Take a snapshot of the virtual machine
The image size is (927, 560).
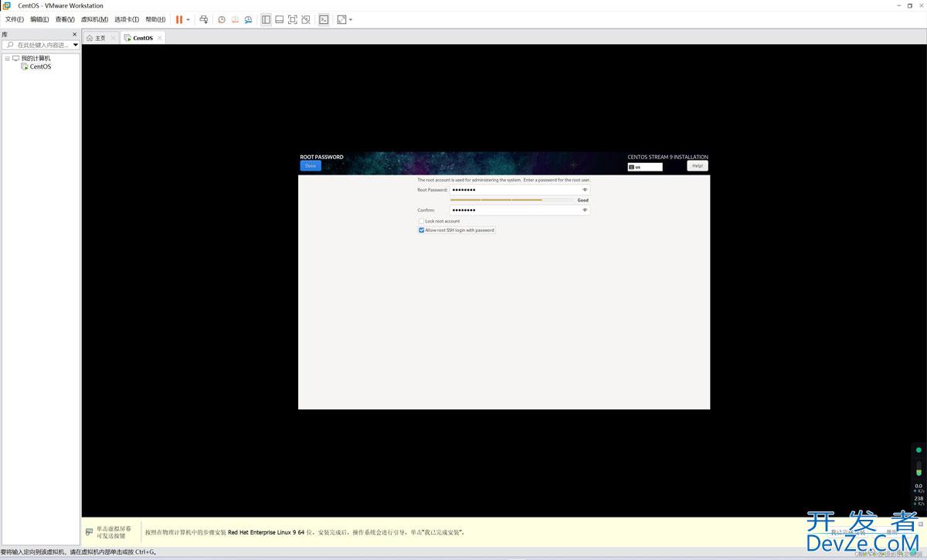tap(222, 19)
